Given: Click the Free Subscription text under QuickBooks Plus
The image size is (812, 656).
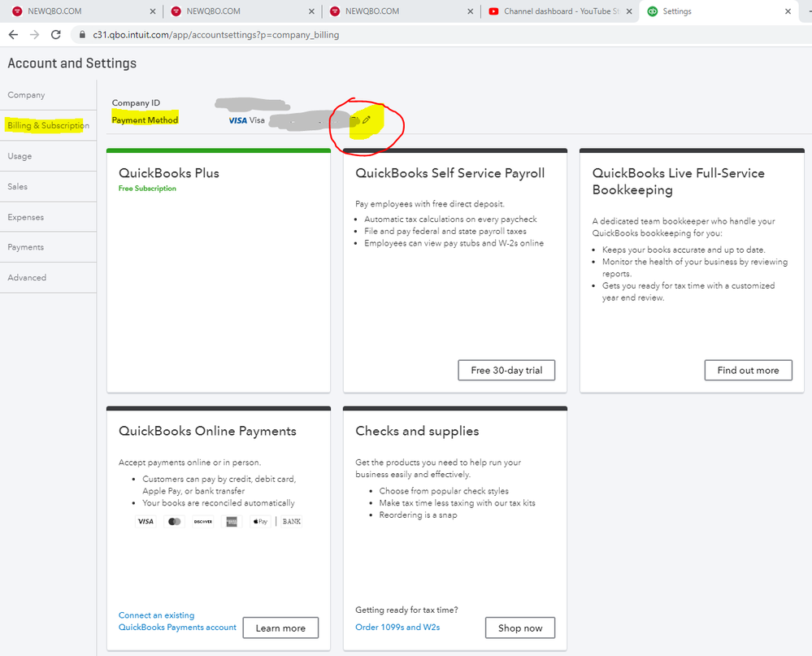Looking at the screenshot, I should [x=147, y=189].
